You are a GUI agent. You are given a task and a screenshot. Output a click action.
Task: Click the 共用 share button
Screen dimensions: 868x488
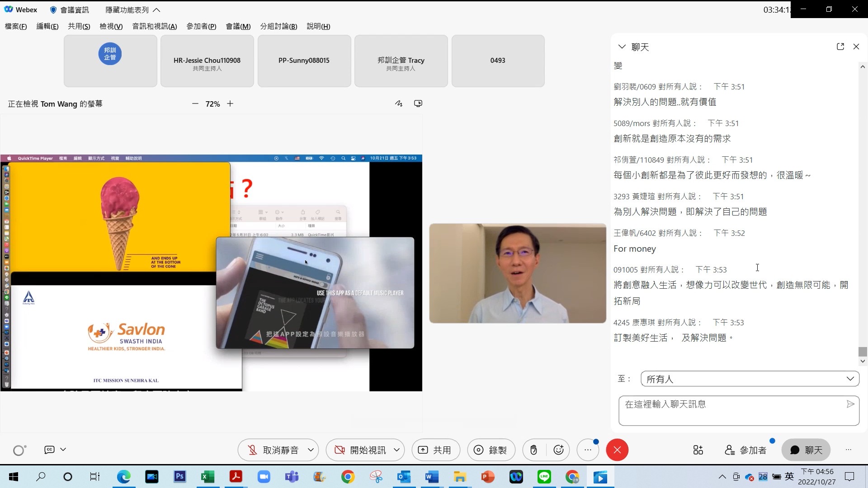tap(435, 450)
